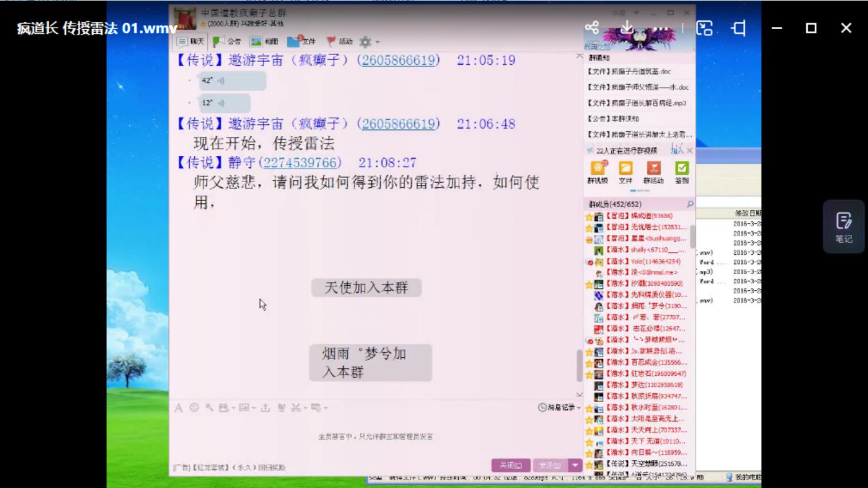
Task: Switch to the 相册 album tab
Action: (264, 41)
